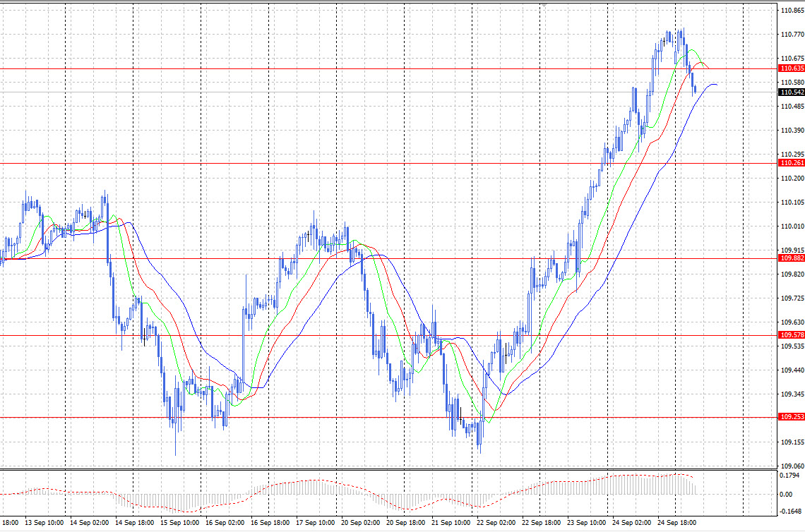The height and width of the screenshot is (532, 805).
Task: Click the -0.1648 indicator scale value
Action: pos(790,511)
